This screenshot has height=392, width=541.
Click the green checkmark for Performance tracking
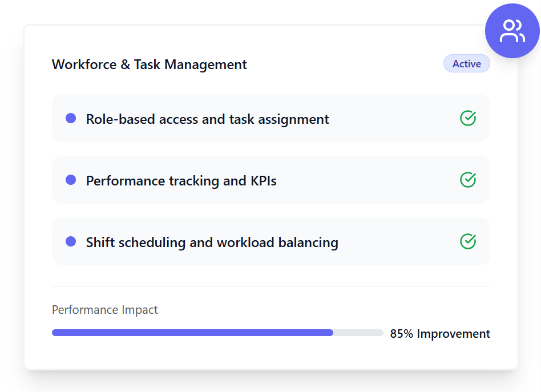(x=468, y=180)
